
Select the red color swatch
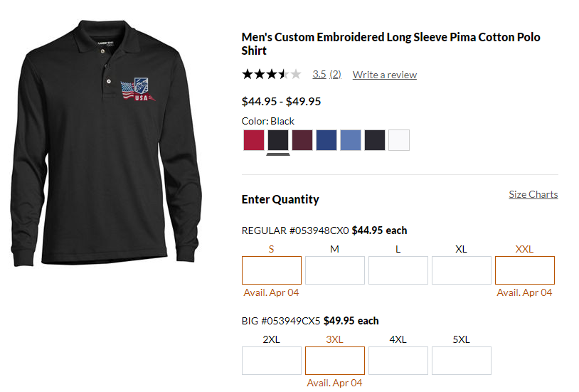(x=254, y=140)
